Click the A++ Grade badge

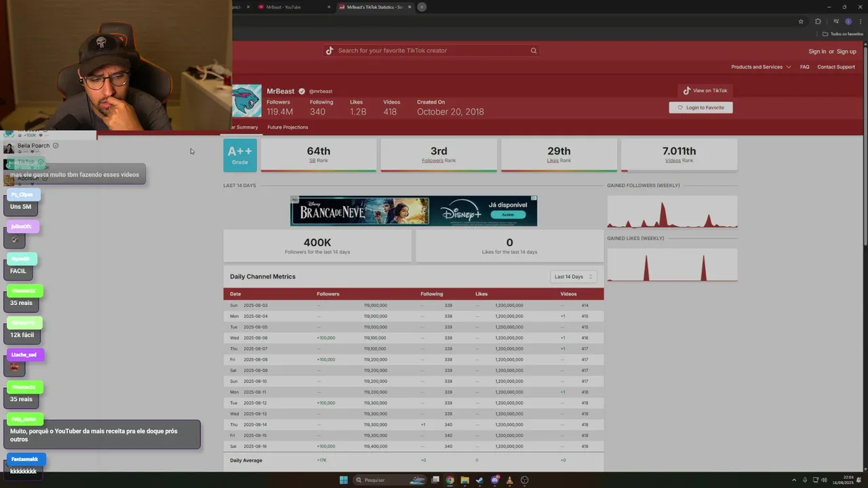tap(240, 155)
